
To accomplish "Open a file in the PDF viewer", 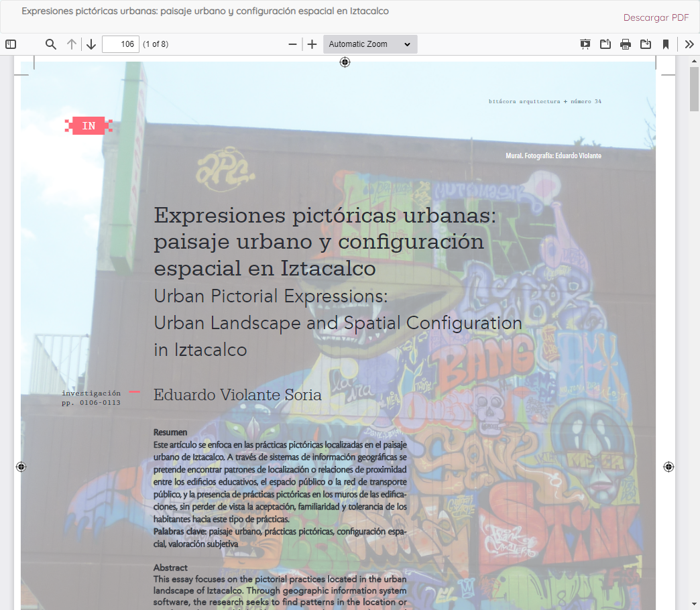I will 605,44.
